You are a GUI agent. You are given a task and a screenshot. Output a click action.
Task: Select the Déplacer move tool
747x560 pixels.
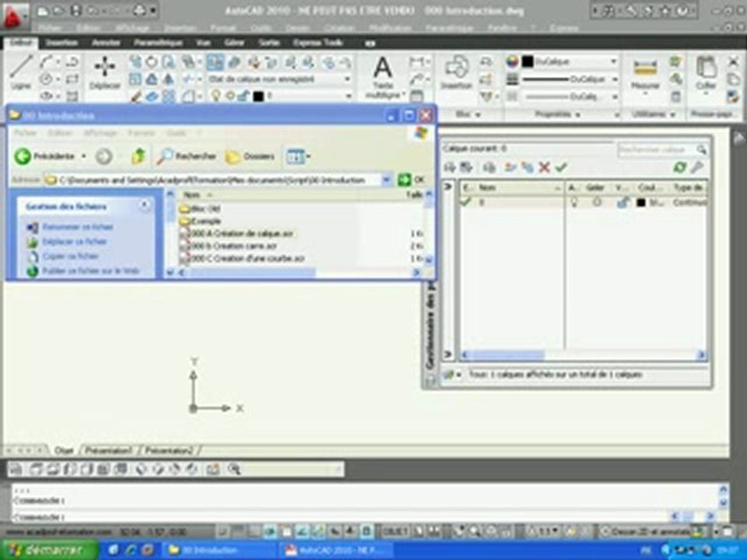[105, 72]
